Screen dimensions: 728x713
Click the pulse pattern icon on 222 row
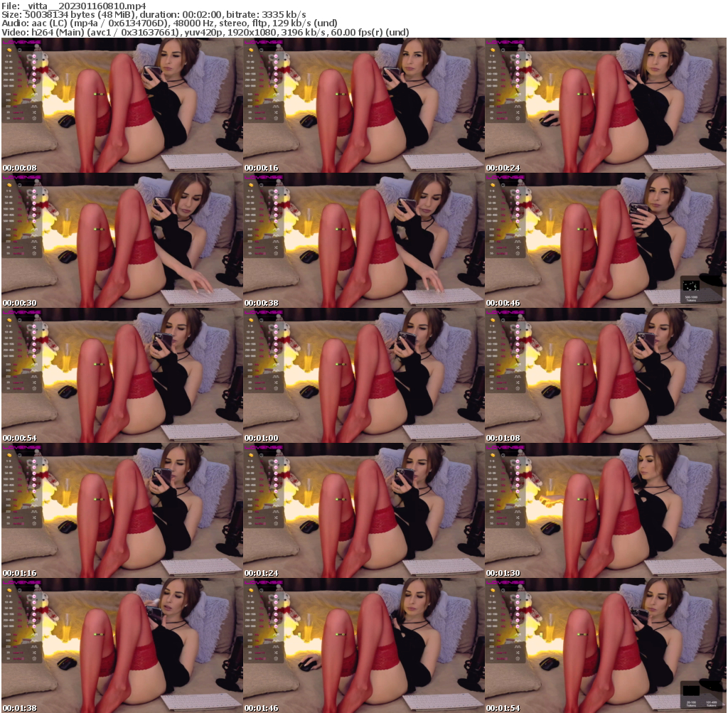click(x=34, y=106)
